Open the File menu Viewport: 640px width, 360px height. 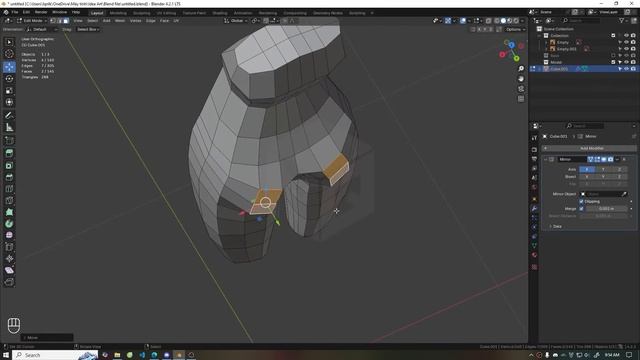pos(15,12)
